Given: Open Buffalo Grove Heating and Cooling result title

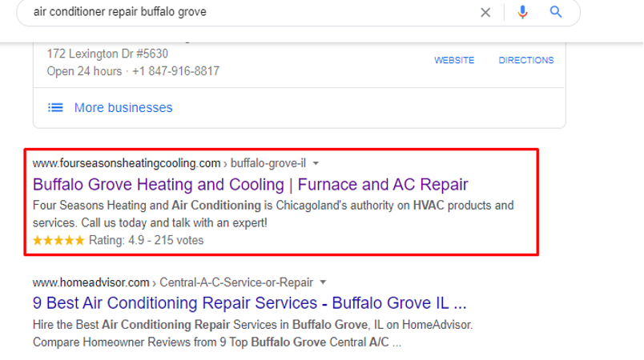Looking at the screenshot, I should (250, 185).
